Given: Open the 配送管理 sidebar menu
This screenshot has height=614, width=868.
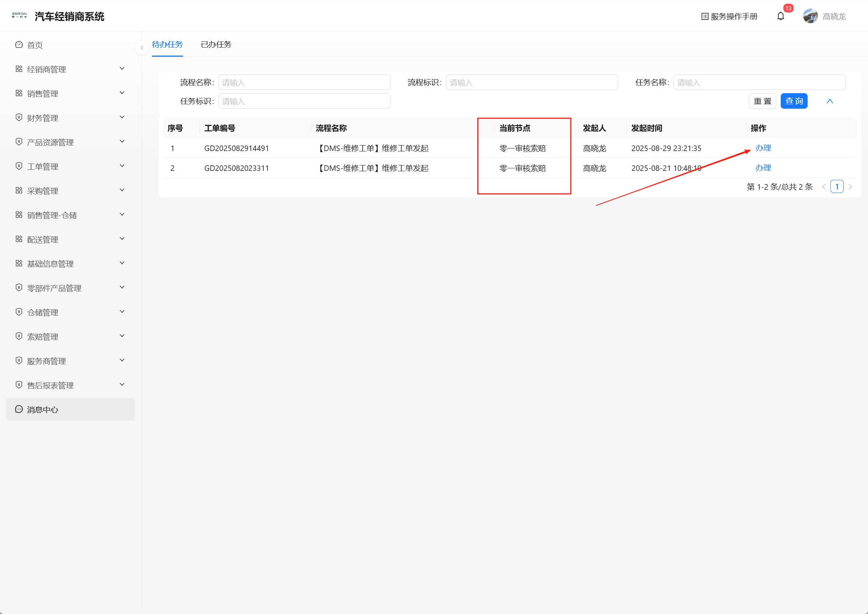Looking at the screenshot, I should [70, 239].
